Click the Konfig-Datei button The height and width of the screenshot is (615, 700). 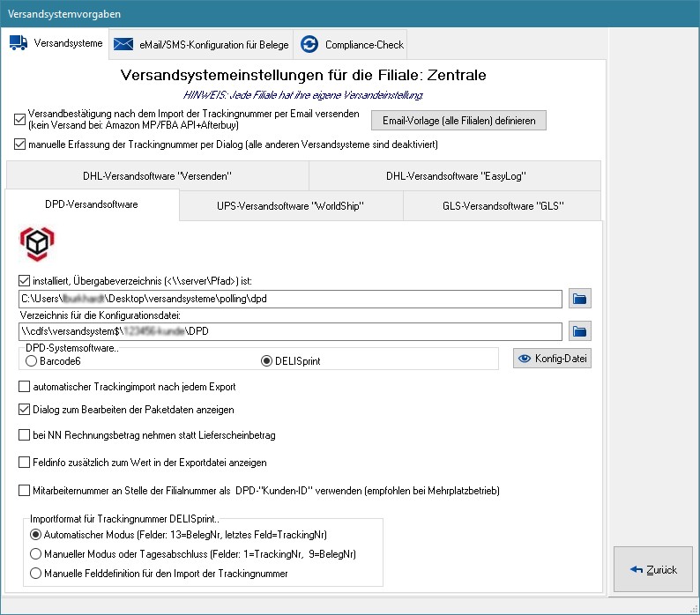[552, 359]
